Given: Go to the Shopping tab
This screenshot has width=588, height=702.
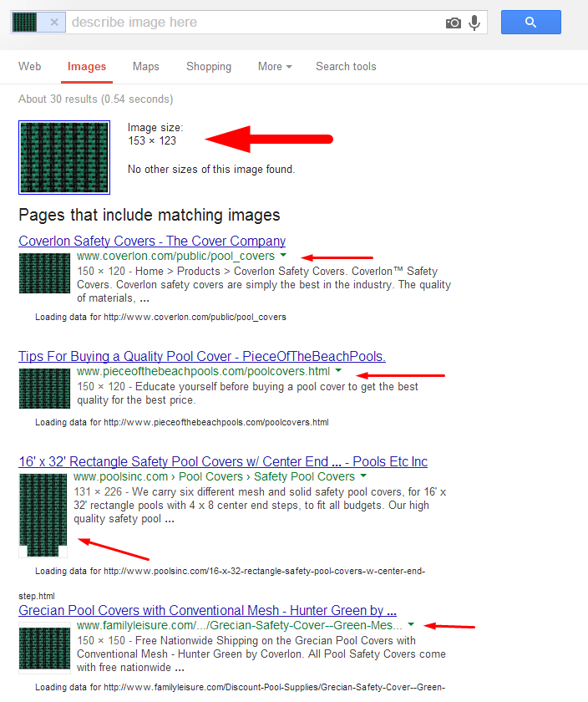Looking at the screenshot, I should coord(209,66).
